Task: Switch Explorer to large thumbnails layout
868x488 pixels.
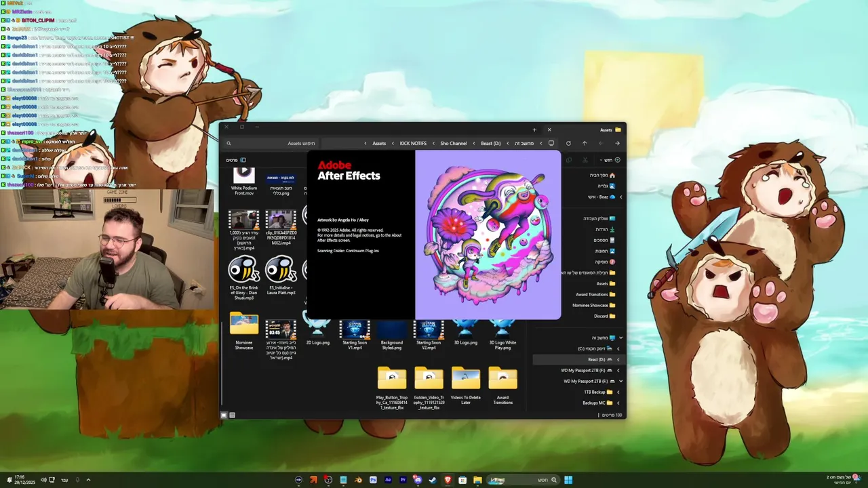Action: [x=224, y=415]
